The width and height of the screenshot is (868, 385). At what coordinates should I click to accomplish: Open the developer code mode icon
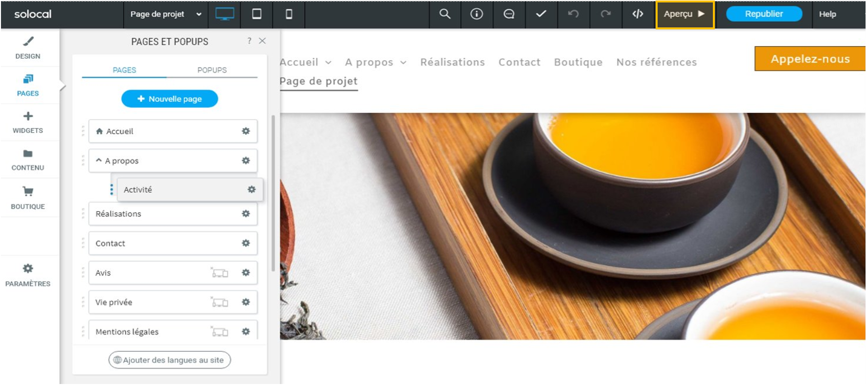point(638,14)
